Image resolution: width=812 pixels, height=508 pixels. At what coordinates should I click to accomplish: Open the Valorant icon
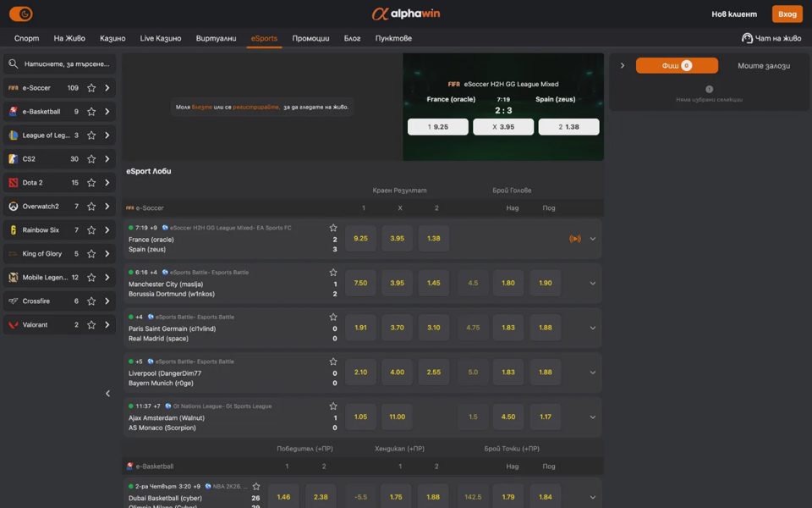pyautogui.click(x=14, y=324)
